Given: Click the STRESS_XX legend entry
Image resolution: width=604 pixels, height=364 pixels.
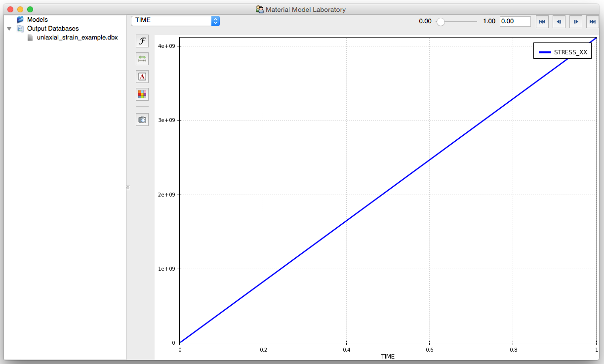Looking at the screenshot, I should 562,52.
